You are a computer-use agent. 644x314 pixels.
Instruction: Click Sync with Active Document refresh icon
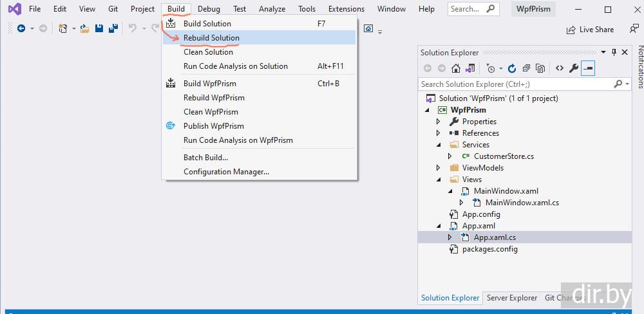point(512,68)
